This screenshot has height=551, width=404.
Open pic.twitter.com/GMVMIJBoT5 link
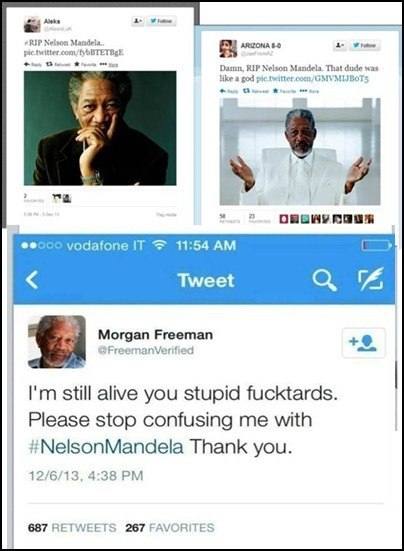(313, 78)
